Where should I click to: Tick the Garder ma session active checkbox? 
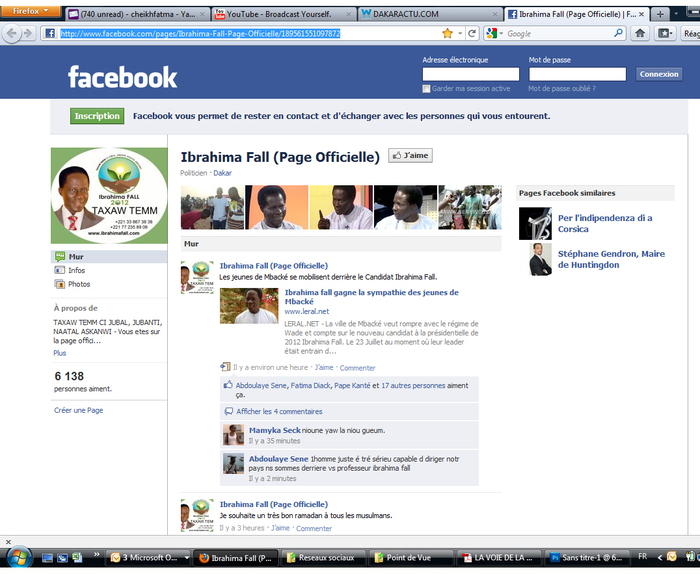pyautogui.click(x=426, y=89)
